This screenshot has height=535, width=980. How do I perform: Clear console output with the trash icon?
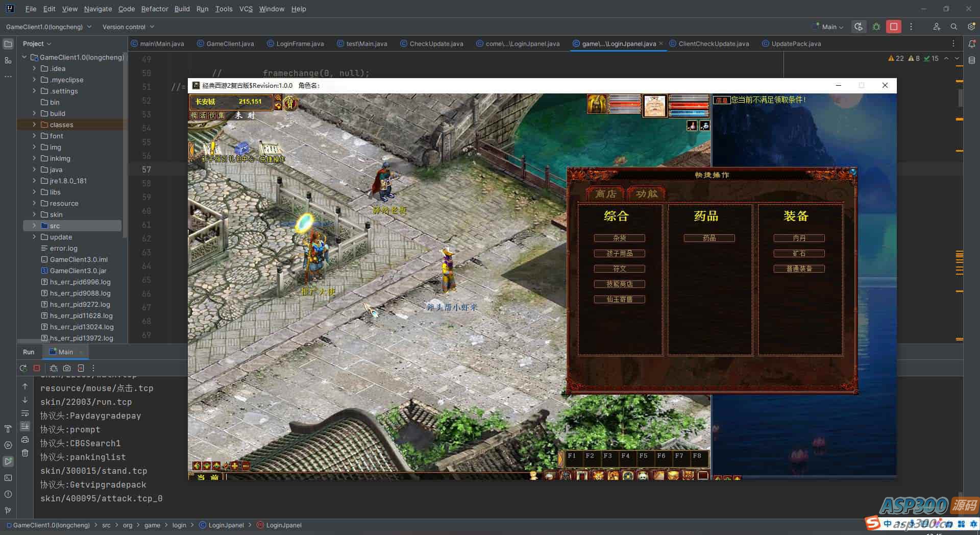coord(25,453)
